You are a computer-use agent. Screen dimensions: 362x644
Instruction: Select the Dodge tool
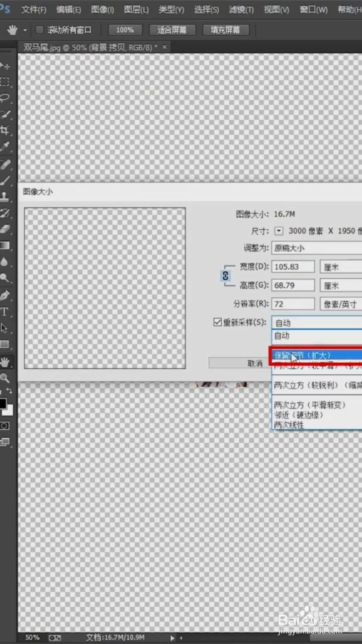(x=5, y=277)
